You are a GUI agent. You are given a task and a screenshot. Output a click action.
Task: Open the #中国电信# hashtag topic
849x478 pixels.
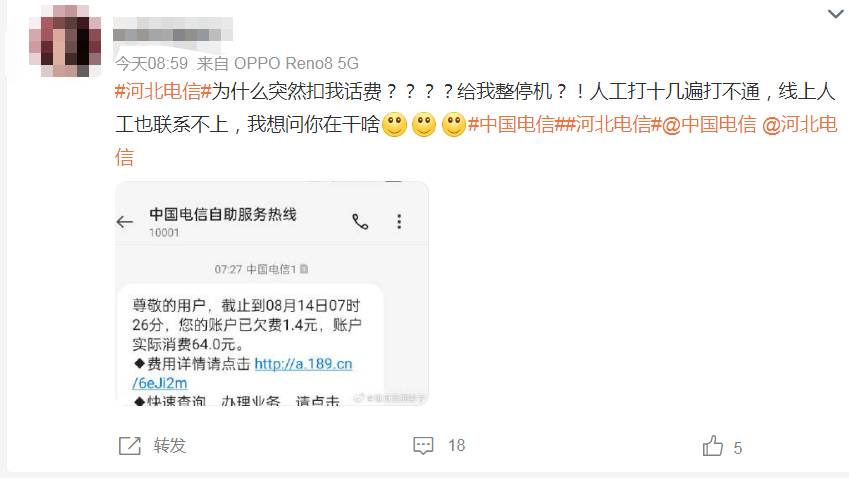coord(517,125)
